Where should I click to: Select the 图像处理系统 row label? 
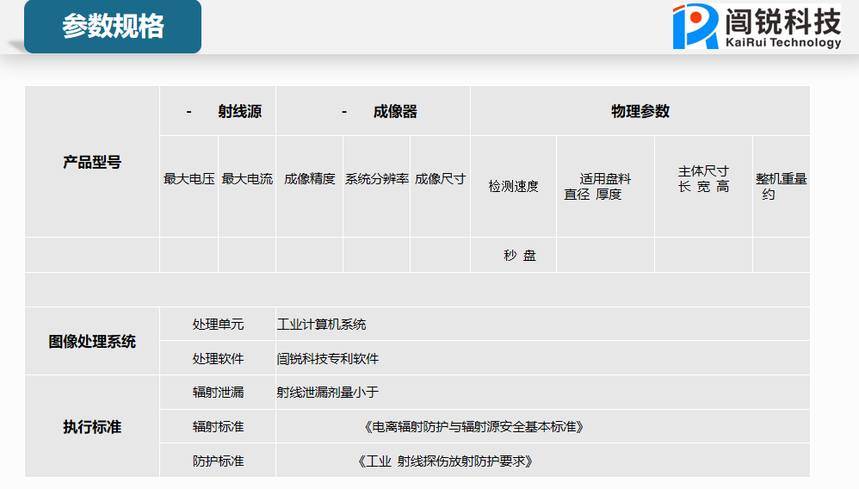(x=92, y=341)
